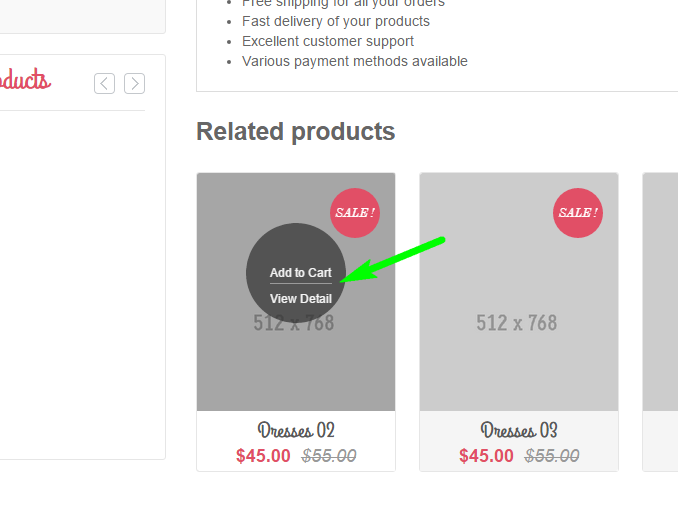
Task: Click the next arrow in sidebar carousel
Action: pos(134,83)
